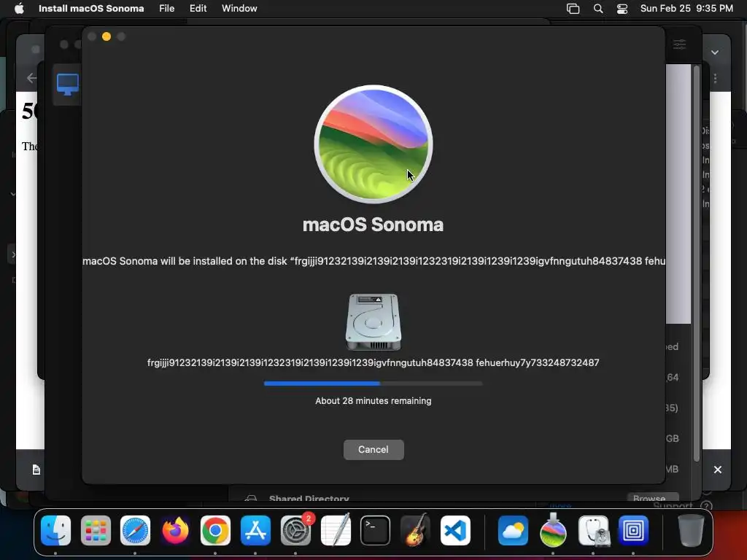Open the sliders settings icon in the background window
The image size is (747, 560).
coord(679,44)
